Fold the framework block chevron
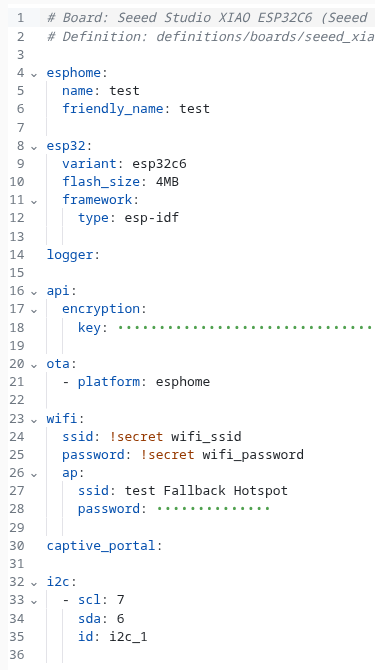 [34, 201]
